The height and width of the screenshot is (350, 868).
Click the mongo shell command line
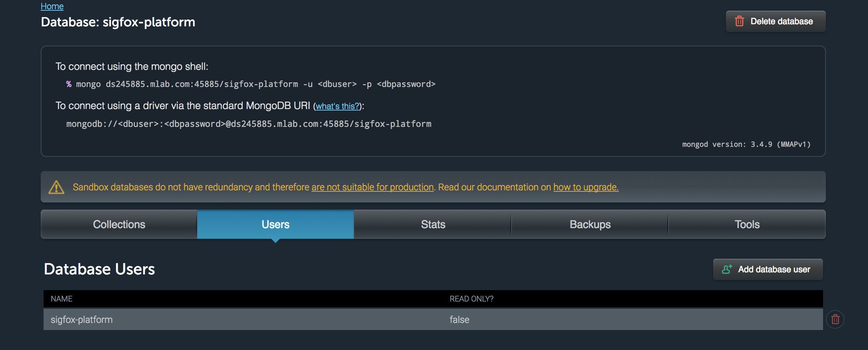(251, 84)
